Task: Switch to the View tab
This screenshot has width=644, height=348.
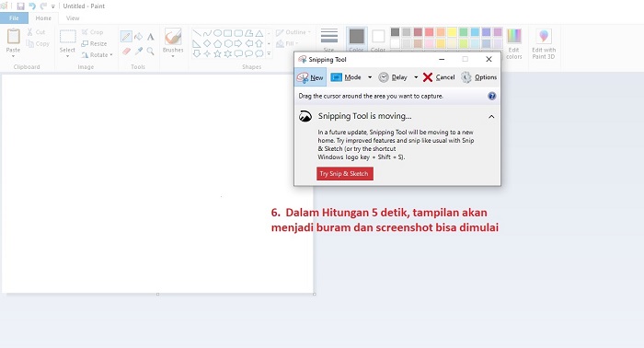Action: [x=73, y=18]
